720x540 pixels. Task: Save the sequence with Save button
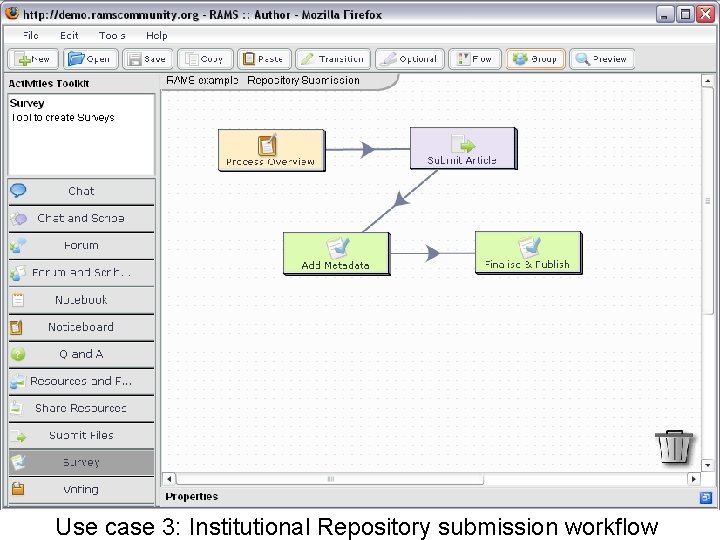click(147, 59)
